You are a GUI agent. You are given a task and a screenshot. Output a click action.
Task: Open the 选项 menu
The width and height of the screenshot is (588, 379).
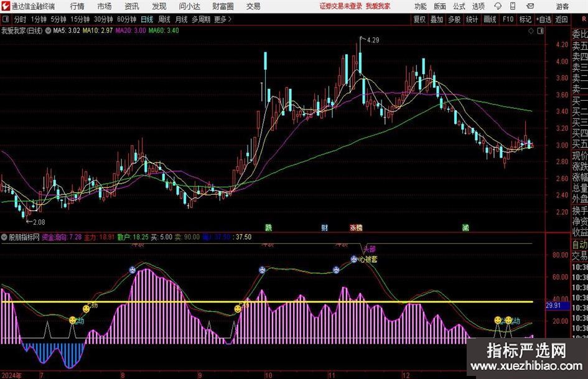[478, 6]
